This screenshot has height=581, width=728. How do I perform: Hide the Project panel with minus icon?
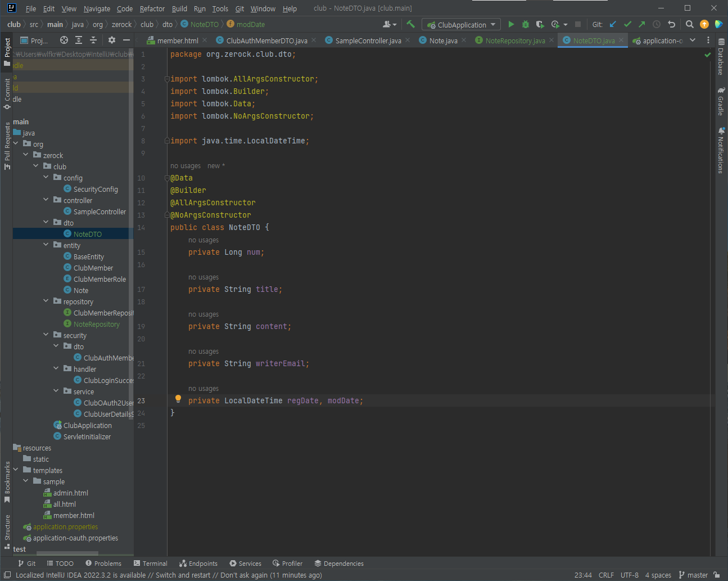126,40
